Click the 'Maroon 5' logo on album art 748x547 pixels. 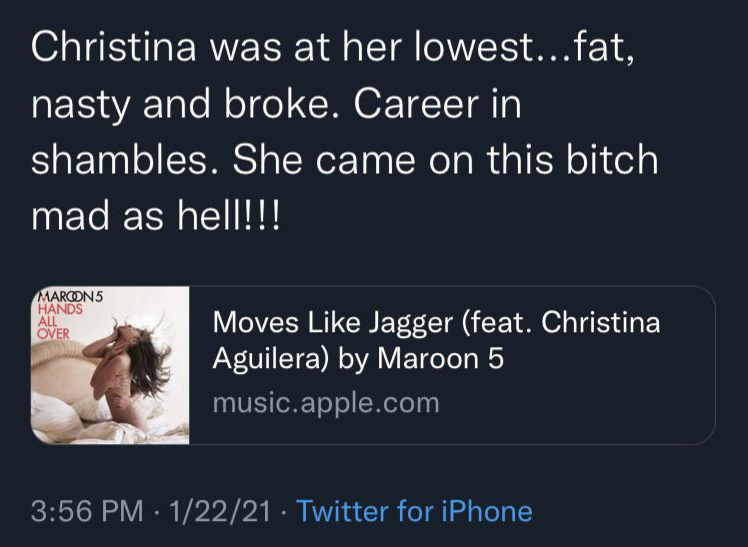75,296
